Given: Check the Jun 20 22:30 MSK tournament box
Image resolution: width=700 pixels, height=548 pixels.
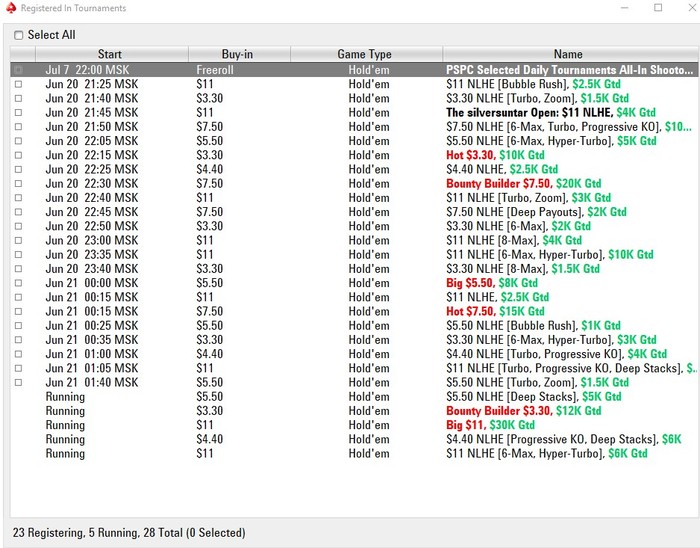Looking at the screenshot, I should [18, 183].
